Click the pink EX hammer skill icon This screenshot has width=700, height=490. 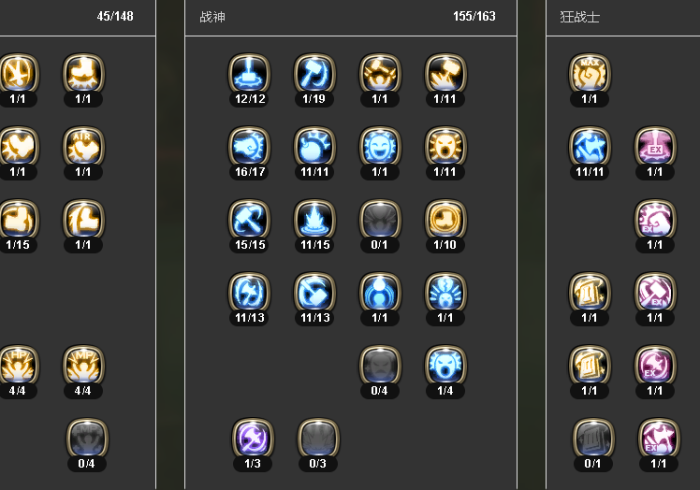coord(655,292)
